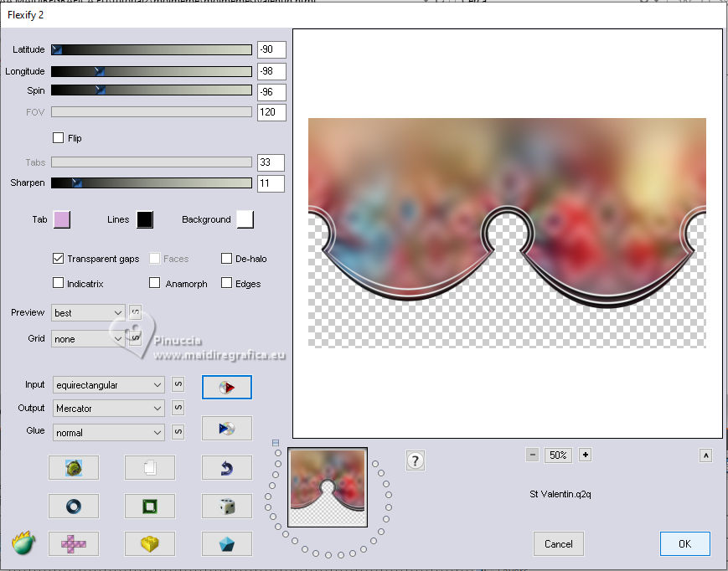The image size is (728, 571).
Task: Click the dice randomize button
Action: pyautogui.click(x=226, y=506)
